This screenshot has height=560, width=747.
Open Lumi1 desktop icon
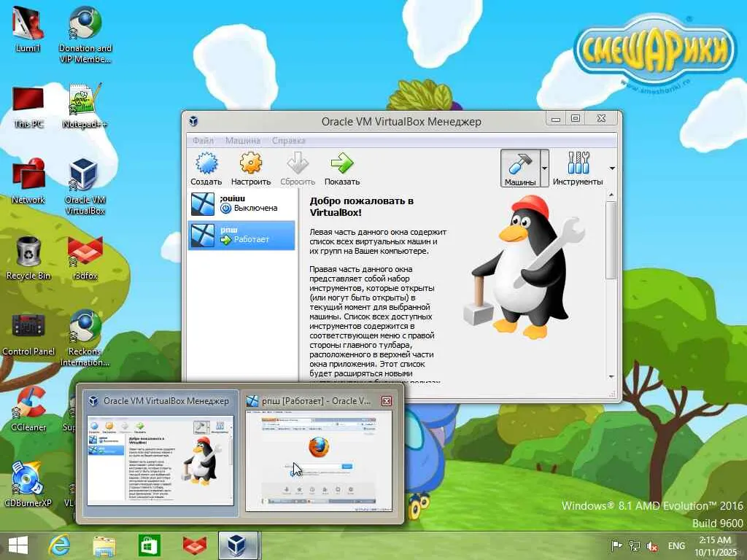tap(28, 29)
